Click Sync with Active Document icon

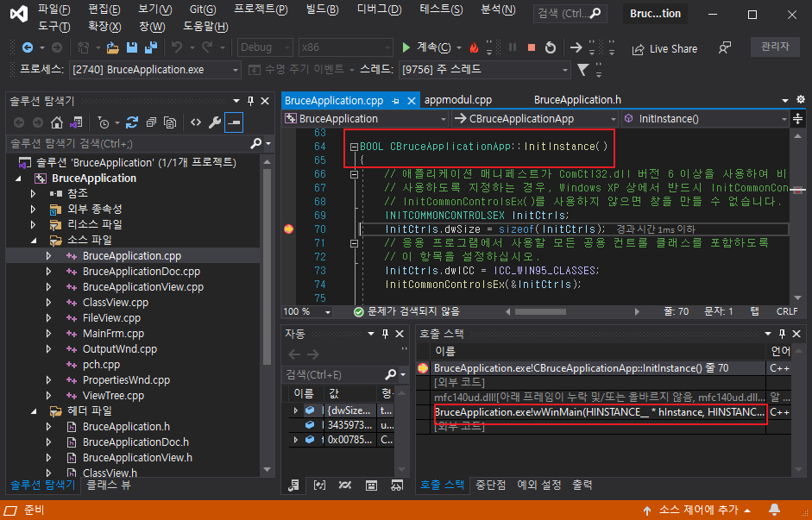tap(132, 122)
